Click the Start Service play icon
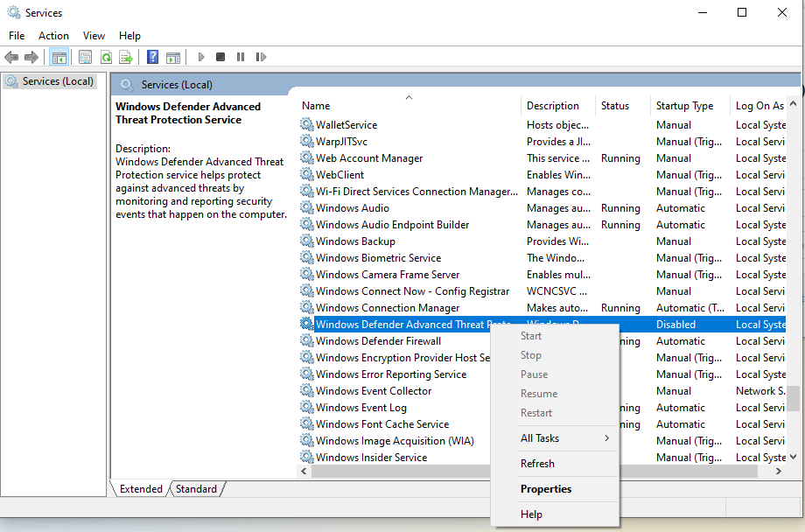Viewport: 805px width, 532px height. click(x=201, y=57)
